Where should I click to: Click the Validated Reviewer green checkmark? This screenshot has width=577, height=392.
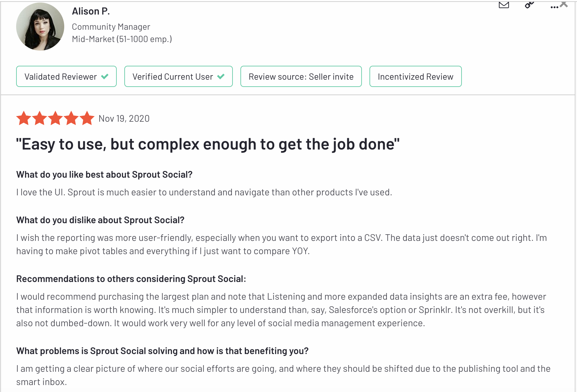pos(105,77)
